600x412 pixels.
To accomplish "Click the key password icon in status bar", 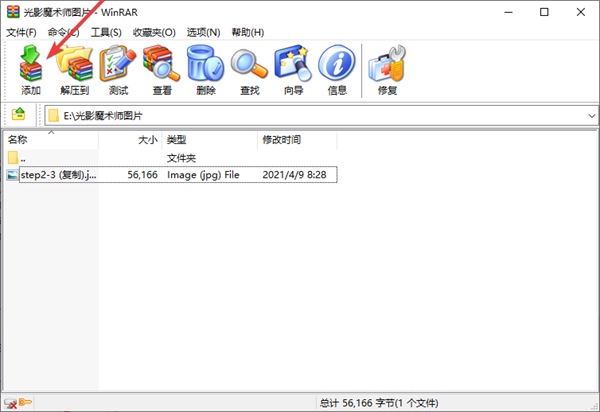I will pos(25,402).
